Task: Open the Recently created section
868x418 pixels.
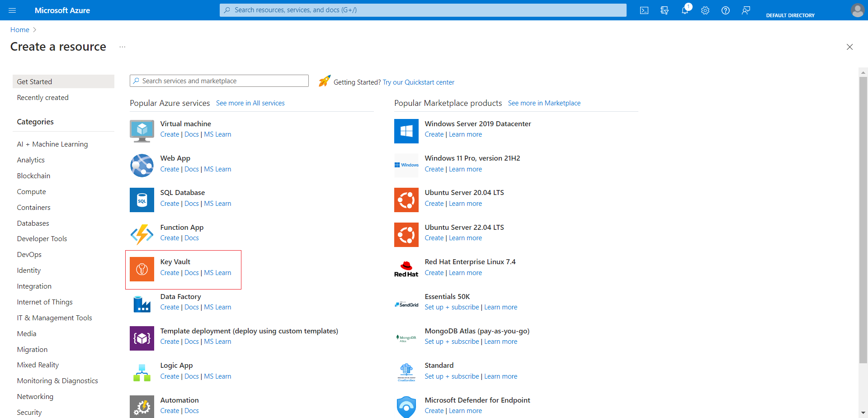Action: 43,98
